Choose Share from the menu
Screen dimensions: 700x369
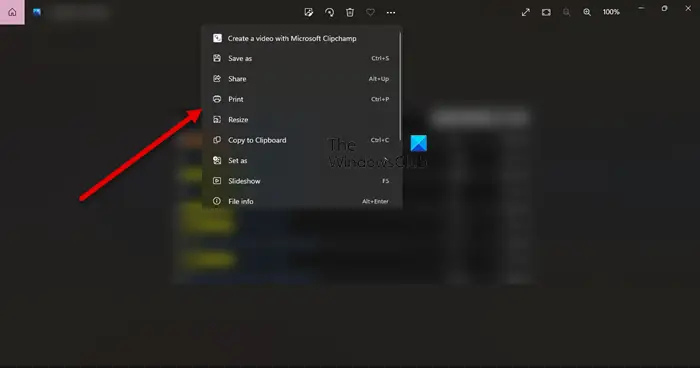pyautogui.click(x=302, y=79)
